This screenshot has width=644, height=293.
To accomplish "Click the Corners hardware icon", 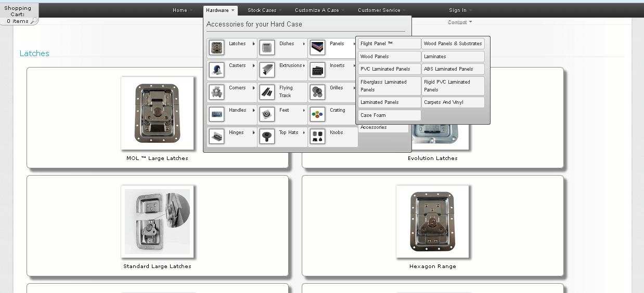I will click(x=216, y=92).
